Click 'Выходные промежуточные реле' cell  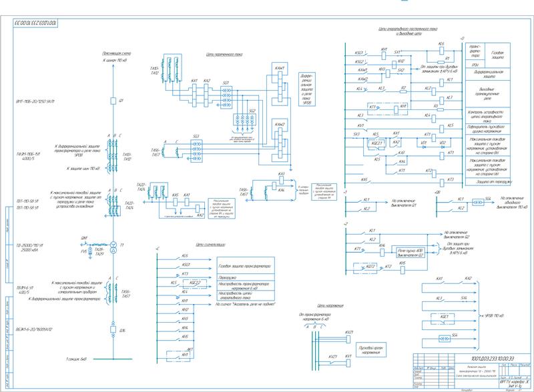coord(488,93)
